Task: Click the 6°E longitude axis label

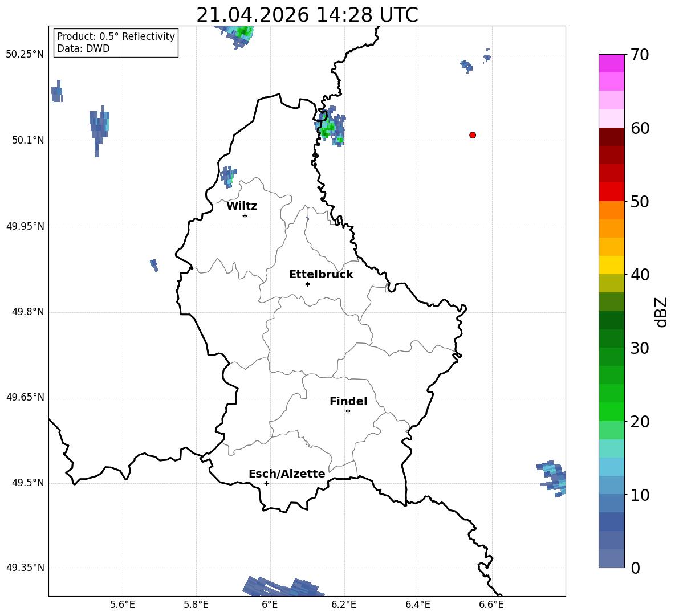Action: (x=270, y=605)
